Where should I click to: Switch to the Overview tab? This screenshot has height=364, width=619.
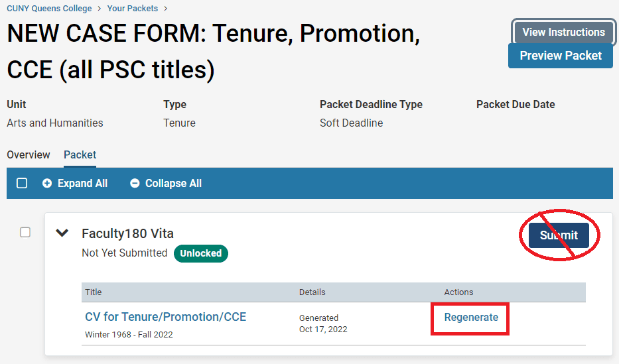click(x=29, y=154)
